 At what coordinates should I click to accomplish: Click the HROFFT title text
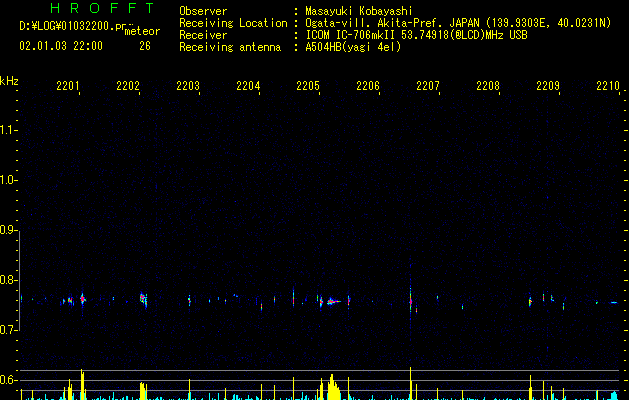[x=102, y=8]
